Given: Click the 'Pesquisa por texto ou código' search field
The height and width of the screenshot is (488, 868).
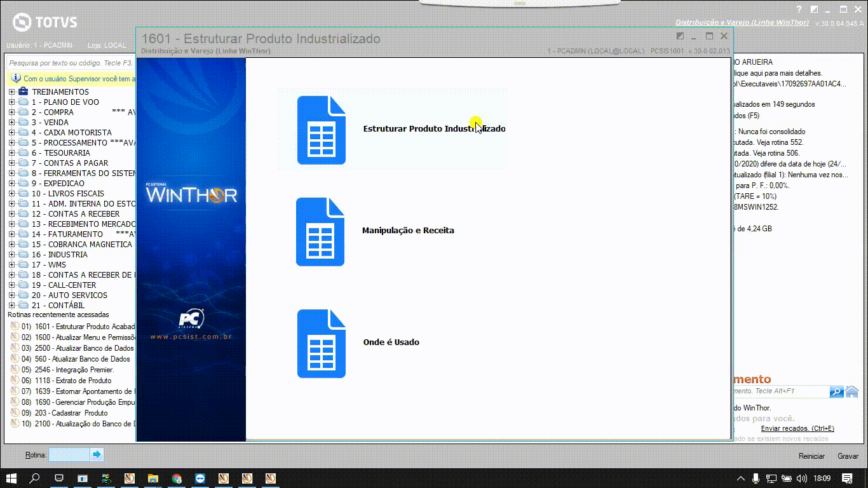Looking at the screenshot, I should tap(71, 63).
